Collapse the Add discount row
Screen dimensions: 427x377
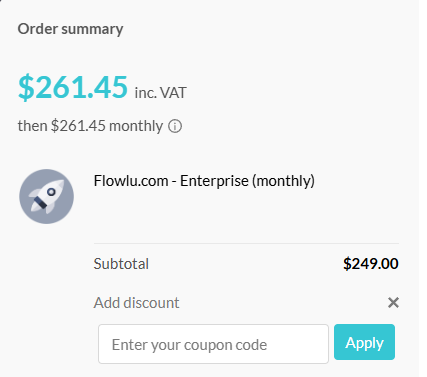tap(393, 303)
